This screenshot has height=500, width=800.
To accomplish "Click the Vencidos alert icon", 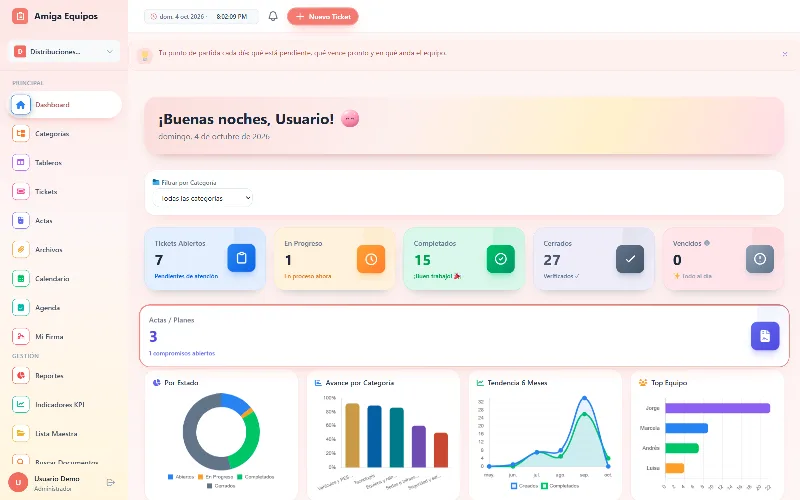I will click(x=760, y=259).
